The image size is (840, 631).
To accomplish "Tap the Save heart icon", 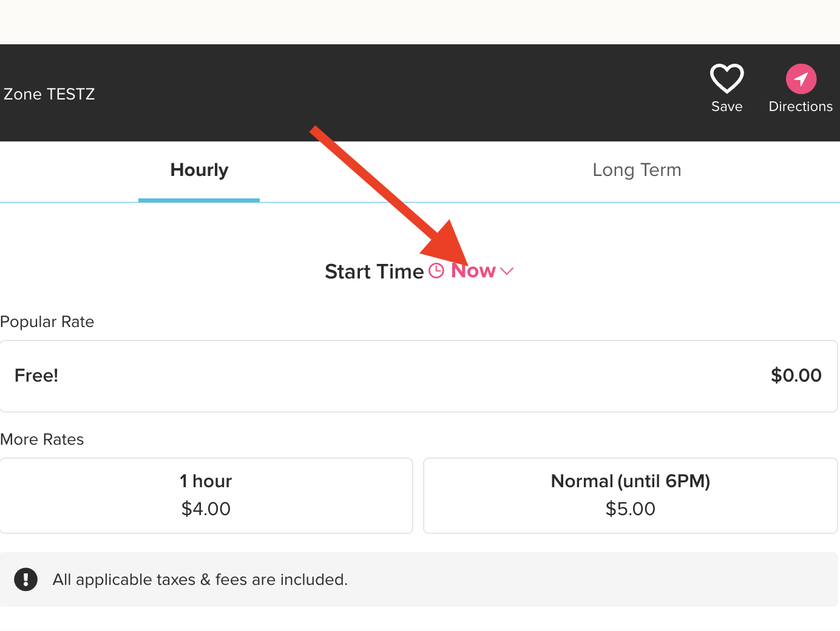I will pos(727,78).
